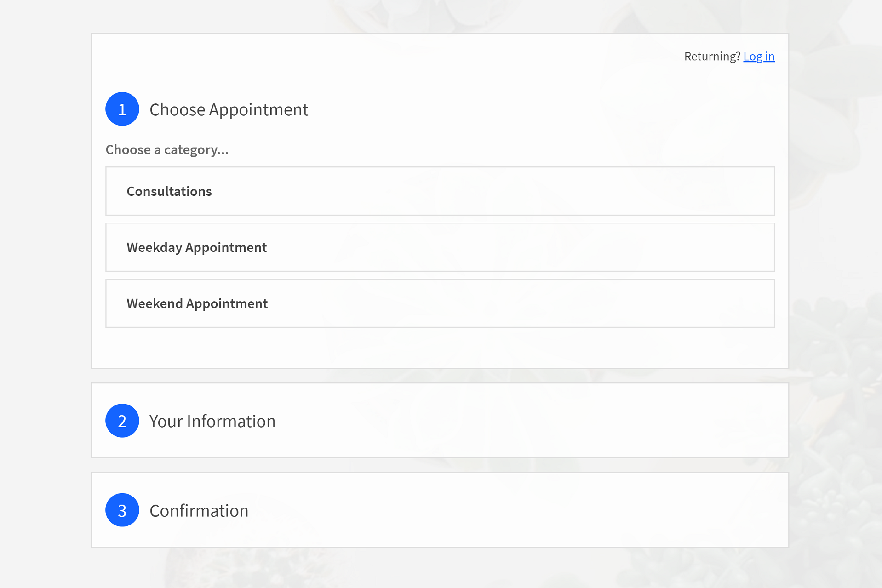
Task: Click the Choose Appointment heading text
Action: [229, 109]
